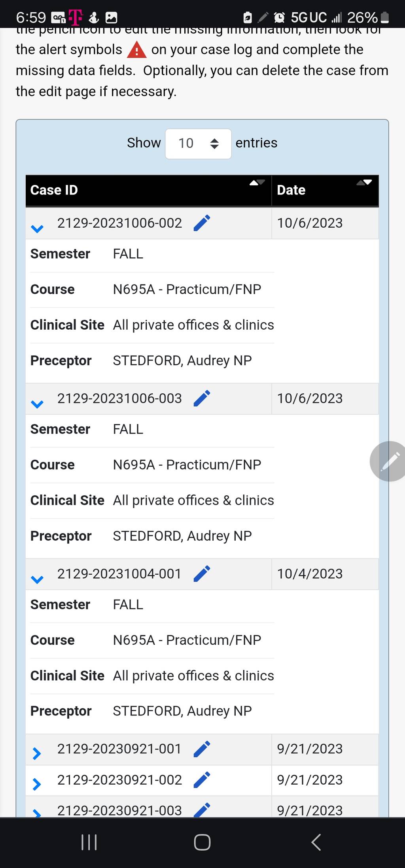The image size is (405, 868).
Task: Open case ID 2129-20231006-002 link
Action: 119,223
